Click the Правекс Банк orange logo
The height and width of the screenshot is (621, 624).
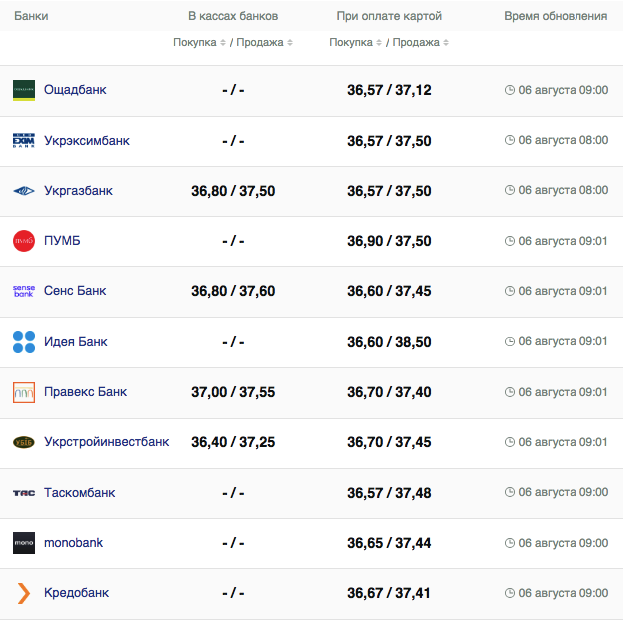click(x=24, y=392)
